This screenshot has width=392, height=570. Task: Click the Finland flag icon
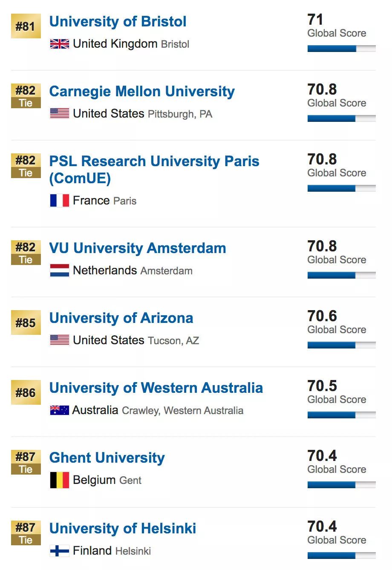pyautogui.click(x=60, y=551)
